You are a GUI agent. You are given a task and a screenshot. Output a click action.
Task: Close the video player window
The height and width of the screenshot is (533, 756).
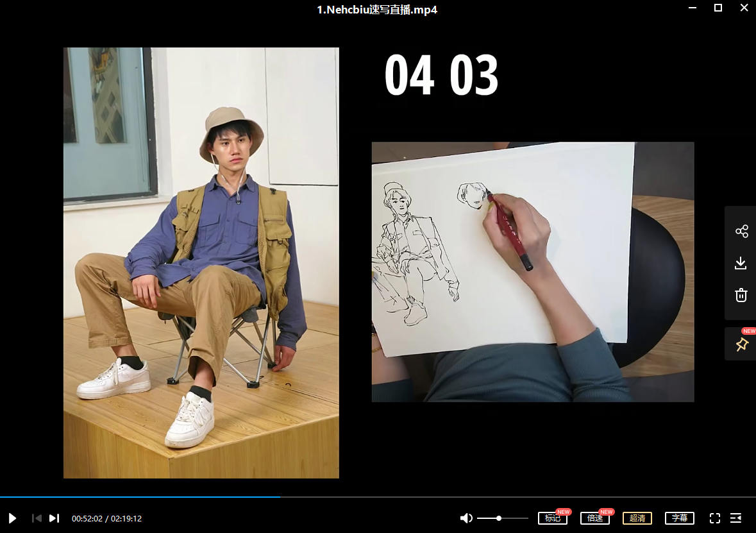(x=743, y=8)
